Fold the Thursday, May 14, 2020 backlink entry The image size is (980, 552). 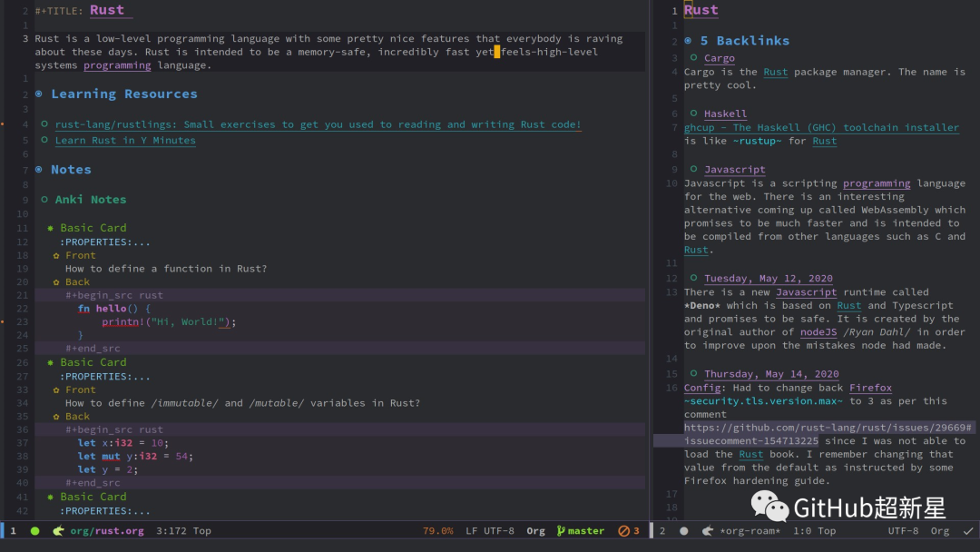click(693, 373)
